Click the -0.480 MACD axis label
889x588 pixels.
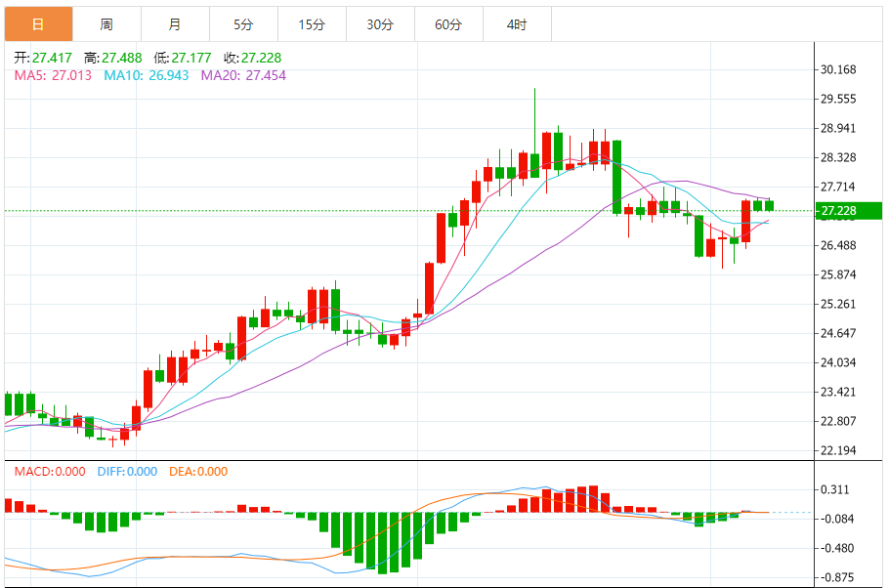(x=836, y=548)
